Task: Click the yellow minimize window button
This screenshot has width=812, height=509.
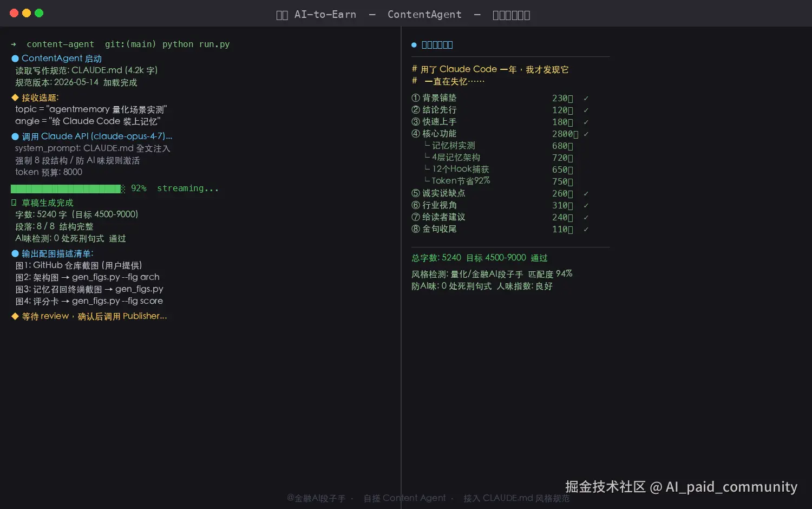Action: point(27,13)
